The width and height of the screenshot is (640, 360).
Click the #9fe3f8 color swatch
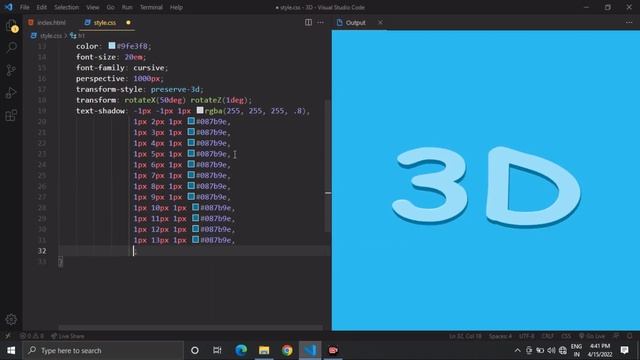(111, 46)
